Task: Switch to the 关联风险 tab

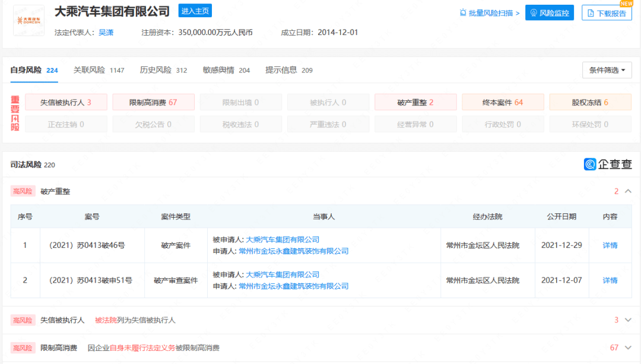Action: (99, 71)
